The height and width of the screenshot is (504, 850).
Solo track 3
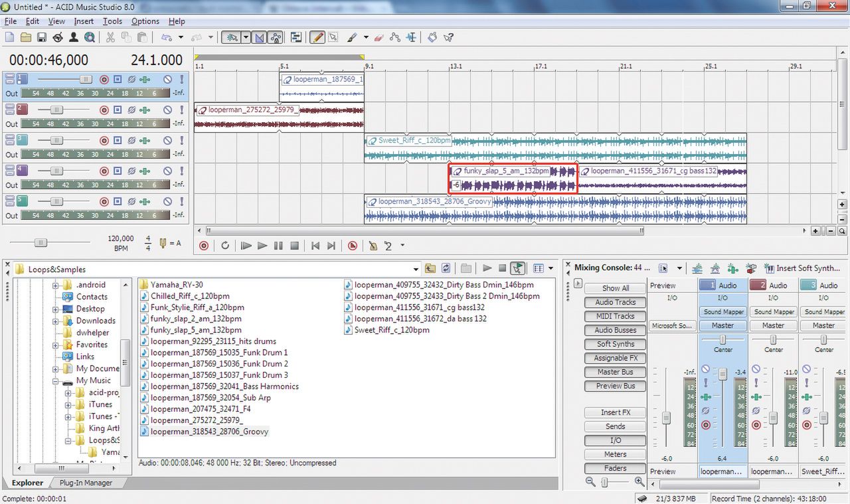181,141
